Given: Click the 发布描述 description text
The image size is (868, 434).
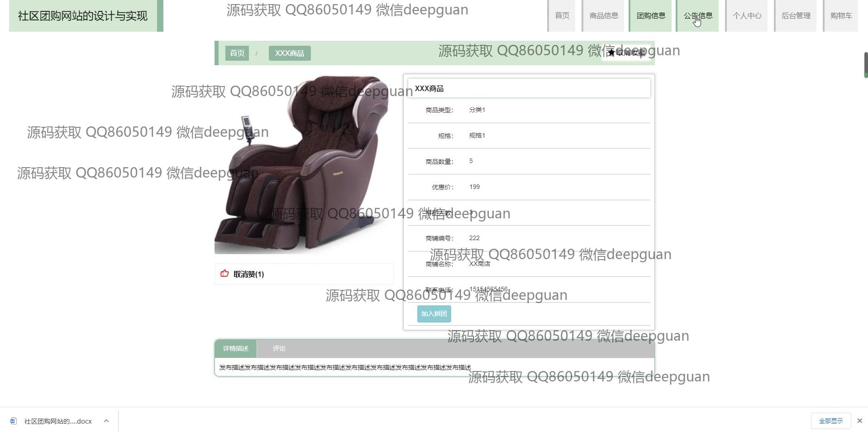Looking at the screenshot, I should pyautogui.click(x=345, y=367).
